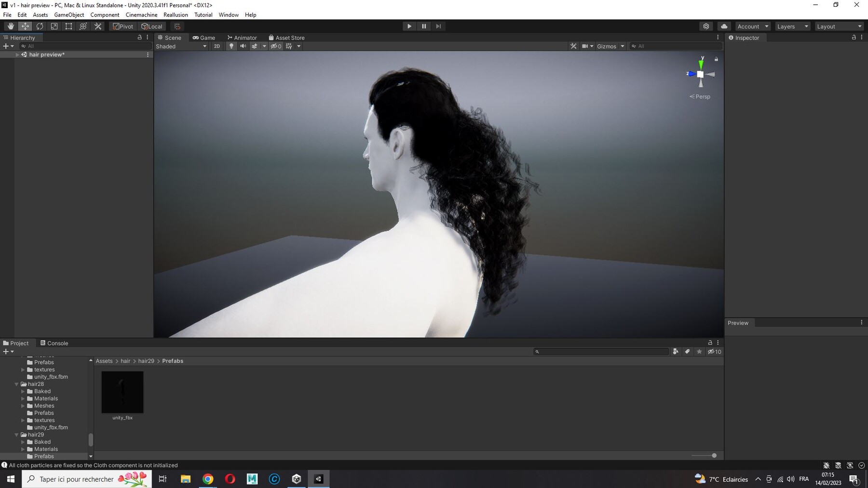This screenshot has width=868, height=488.
Task: Search by type in Project panel
Action: click(676, 352)
